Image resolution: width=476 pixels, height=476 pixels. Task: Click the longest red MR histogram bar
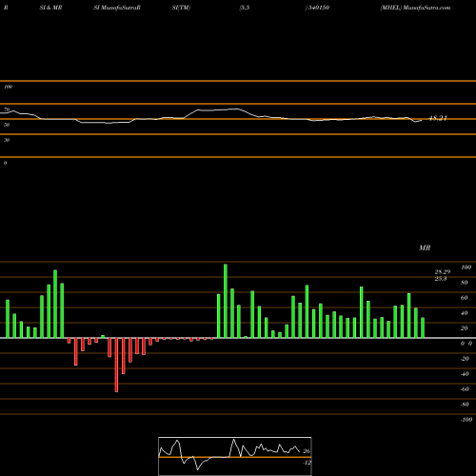click(x=116, y=365)
